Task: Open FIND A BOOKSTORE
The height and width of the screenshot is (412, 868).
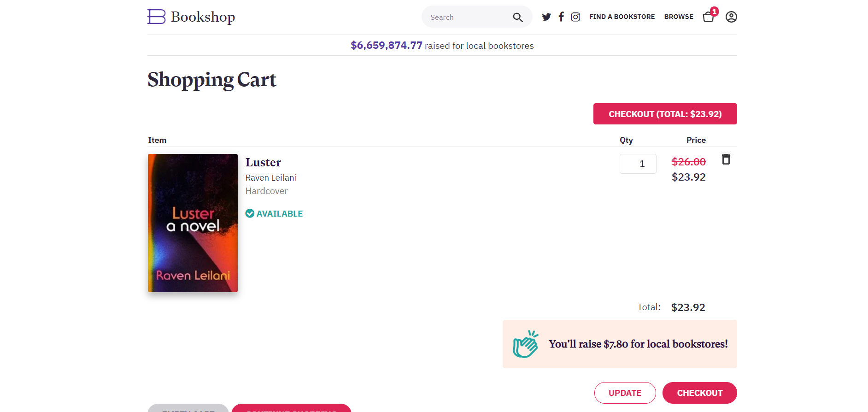Action: (622, 17)
